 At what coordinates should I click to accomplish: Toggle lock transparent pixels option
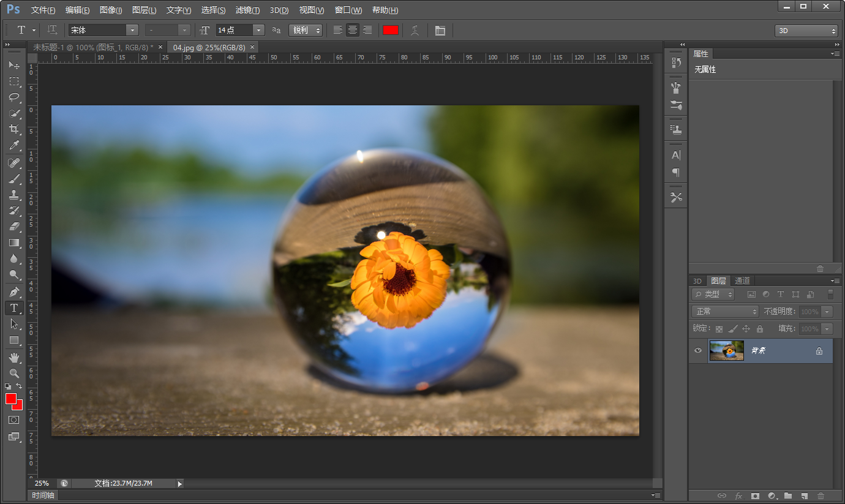719,329
